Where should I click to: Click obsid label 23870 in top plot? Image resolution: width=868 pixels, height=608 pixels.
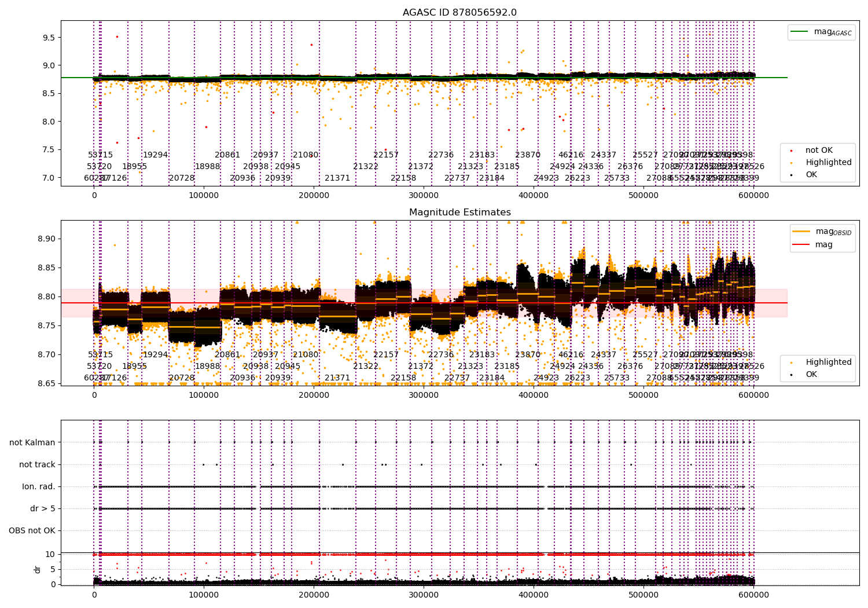coord(528,155)
